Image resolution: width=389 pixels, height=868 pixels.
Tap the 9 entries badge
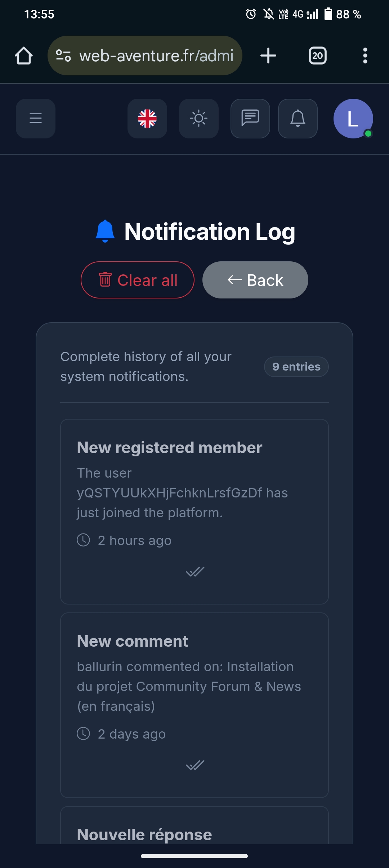[x=296, y=367]
